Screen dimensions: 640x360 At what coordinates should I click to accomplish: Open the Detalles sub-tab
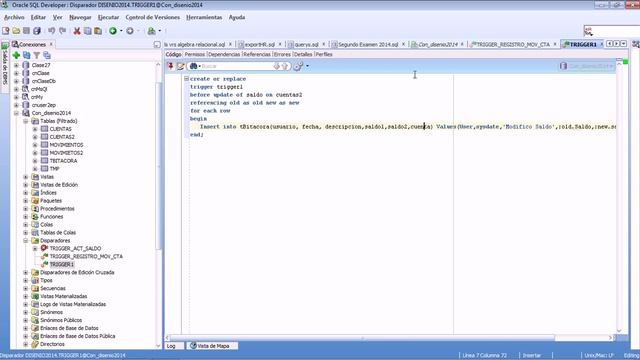pos(303,54)
